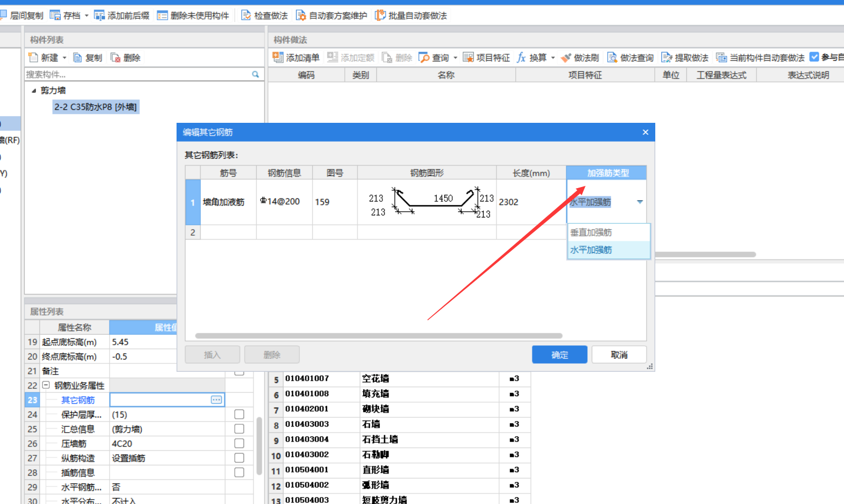
Task: Toggle the 参与 checkbox in toolbar
Action: click(x=815, y=57)
